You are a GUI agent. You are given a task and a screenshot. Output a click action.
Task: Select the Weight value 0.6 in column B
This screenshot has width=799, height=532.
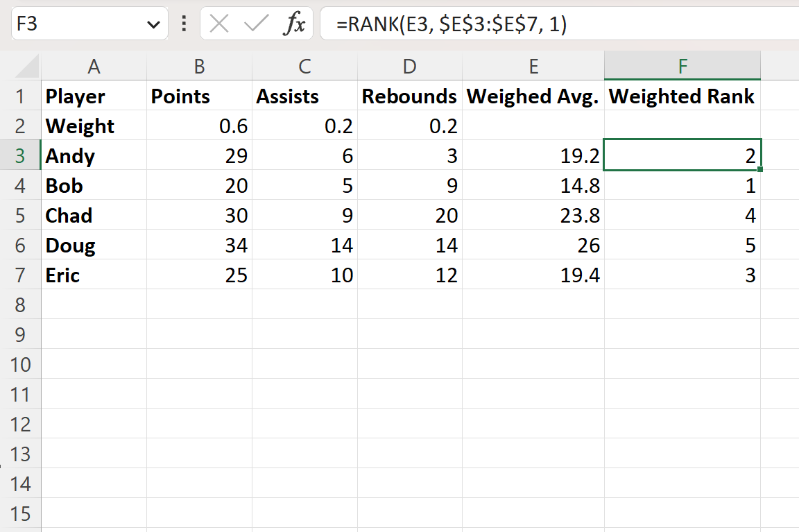click(x=199, y=126)
